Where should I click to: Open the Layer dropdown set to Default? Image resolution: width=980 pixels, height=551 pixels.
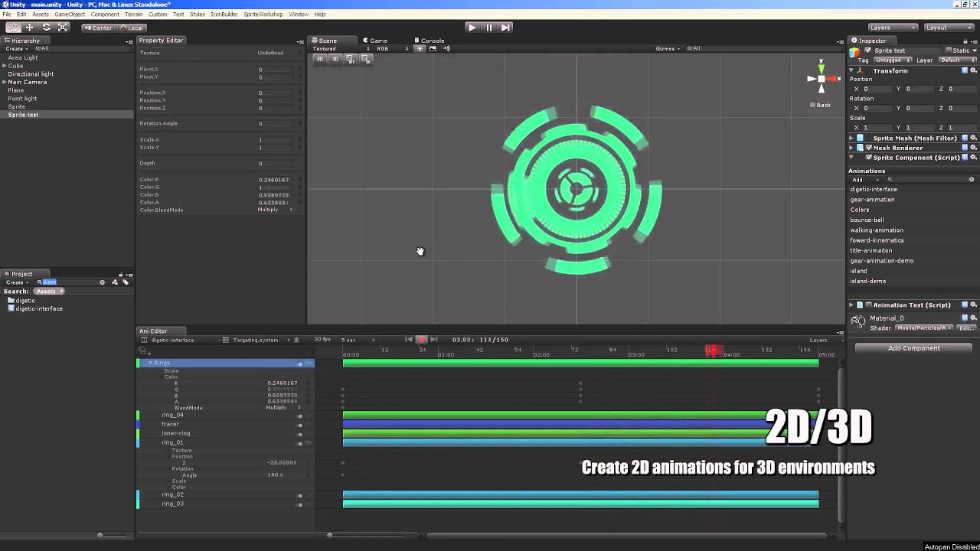pyautogui.click(x=956, y=60)
